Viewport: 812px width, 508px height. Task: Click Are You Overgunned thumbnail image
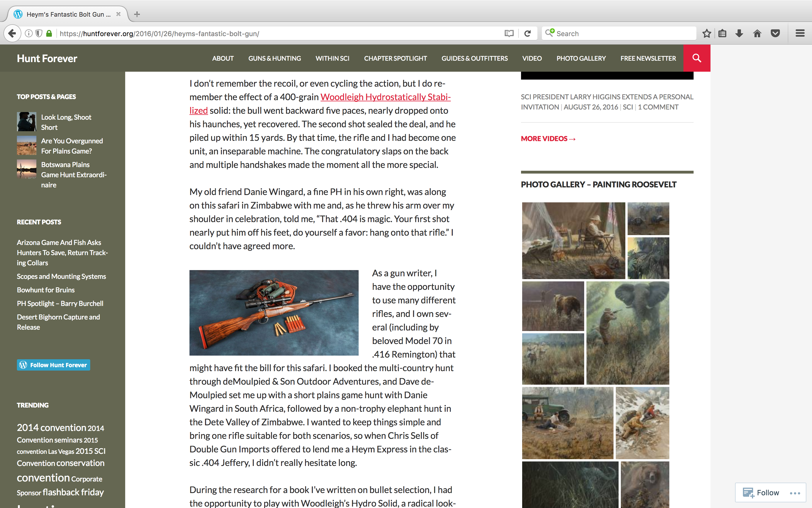click(27, 145)
